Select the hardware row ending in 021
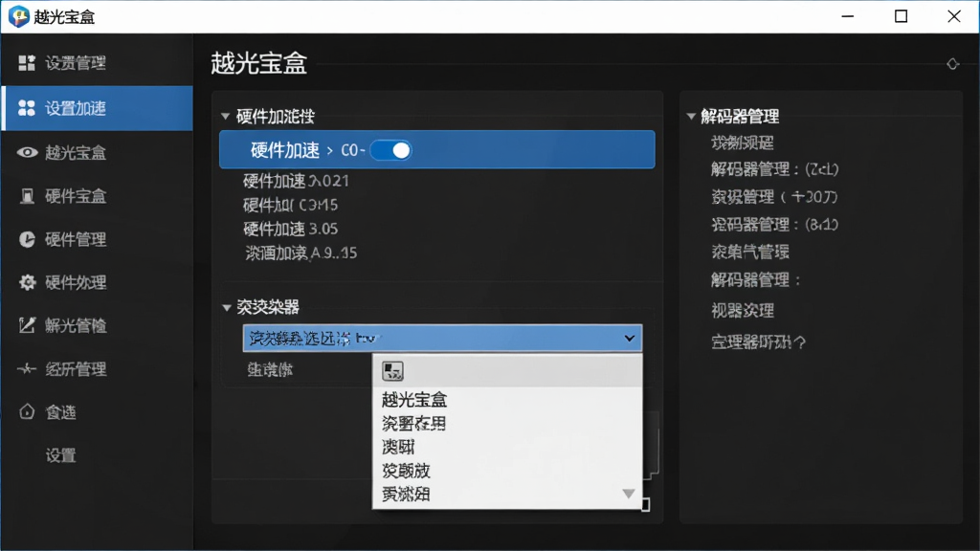Viewport: 980px width, 551px height. 296,181
